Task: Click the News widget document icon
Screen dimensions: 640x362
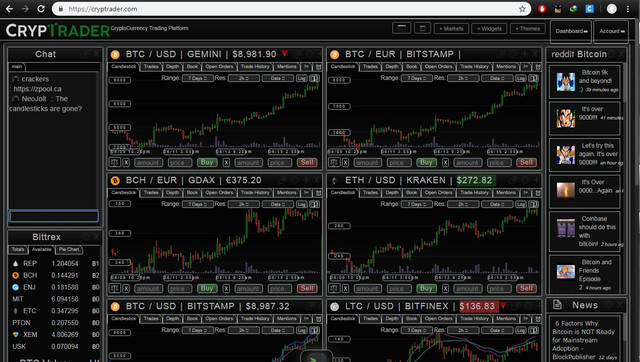Action: click(557, 304)
